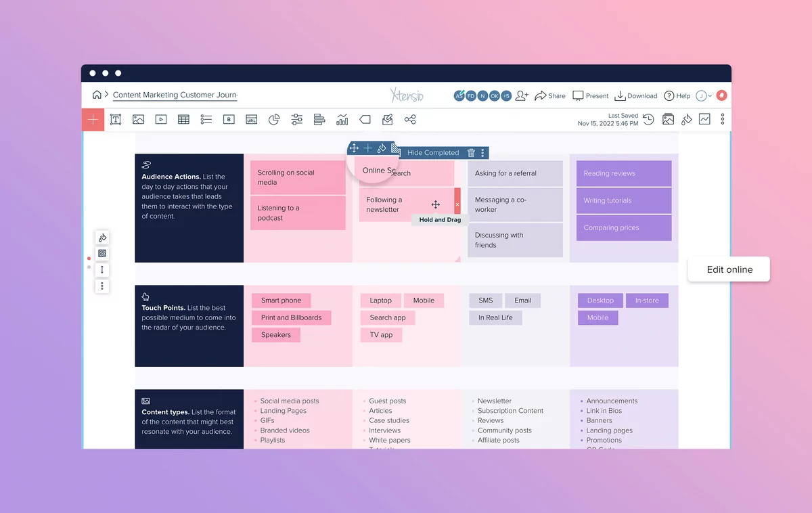Image resolution: width=812 pixels, height=513 pixels.
Task: Click the Download button
Action: coord(635,95)
